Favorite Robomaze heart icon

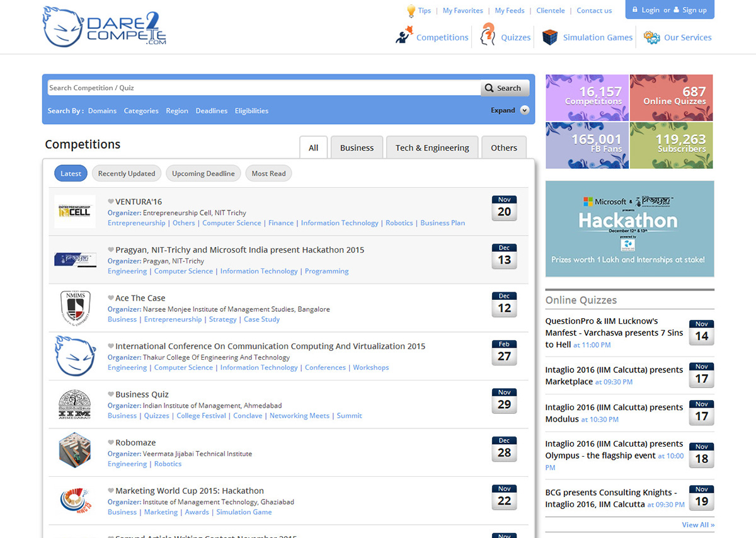[x=111, y=442]
